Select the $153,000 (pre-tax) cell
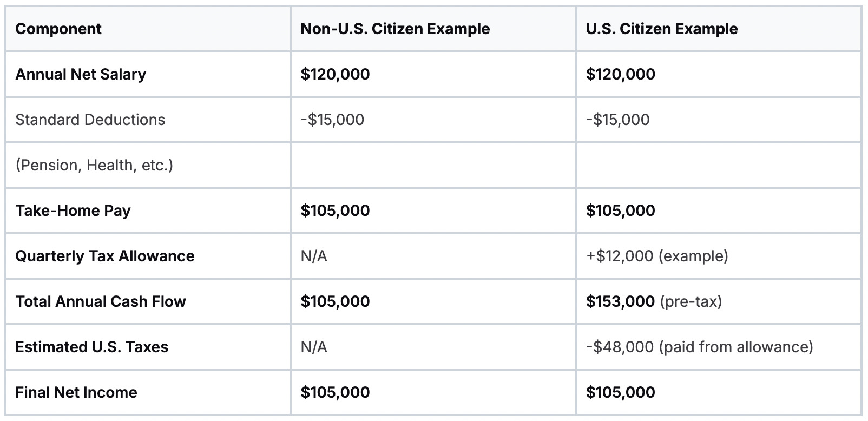The height and width of the screenshot is (421, 868). 654,301
